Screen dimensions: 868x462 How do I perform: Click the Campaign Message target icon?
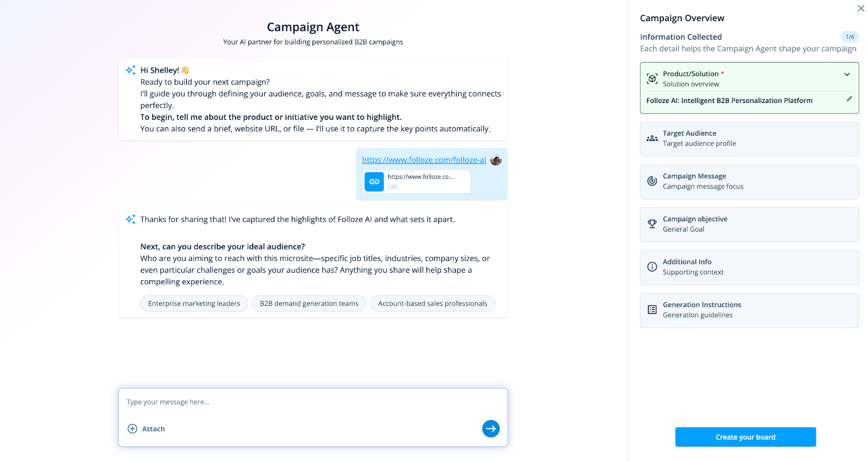click(x=652, y=181)
